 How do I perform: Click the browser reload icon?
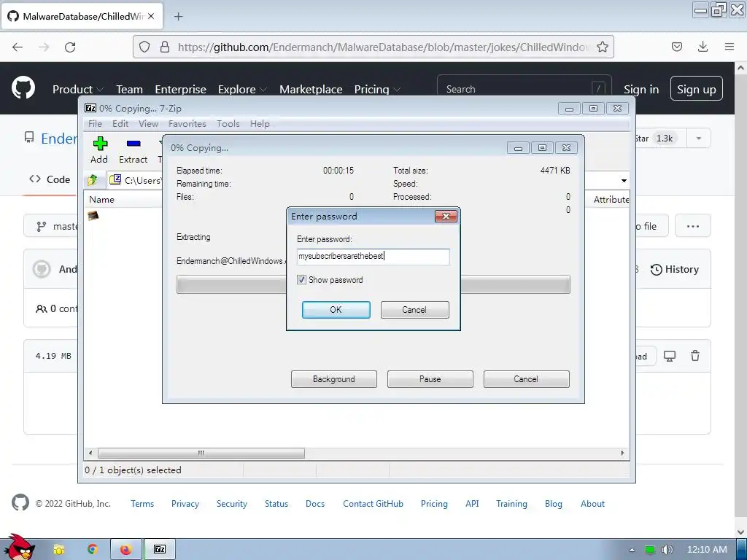click(x=70, y=47)
